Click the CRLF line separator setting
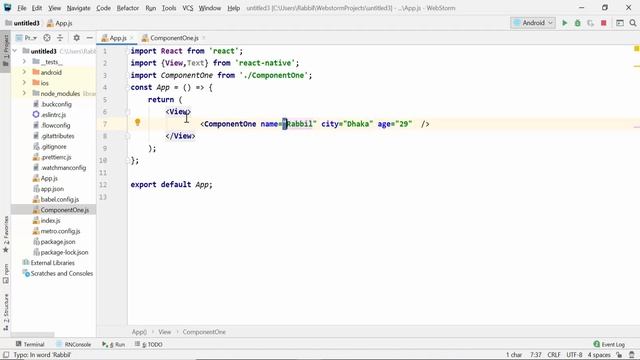Image resolution: width=640 pixels, height=360 pixels. coord(554,355)
